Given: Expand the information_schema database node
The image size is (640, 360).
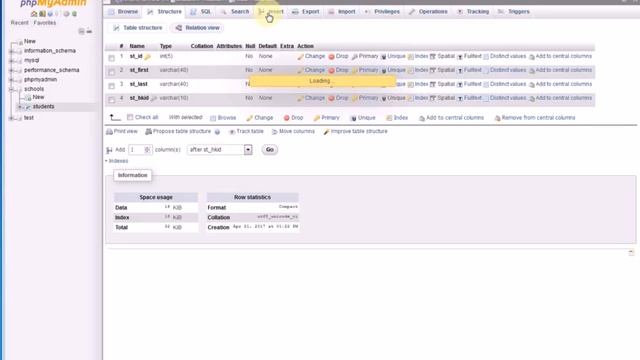Looking at the screenshot, I should tap(11, 51).
